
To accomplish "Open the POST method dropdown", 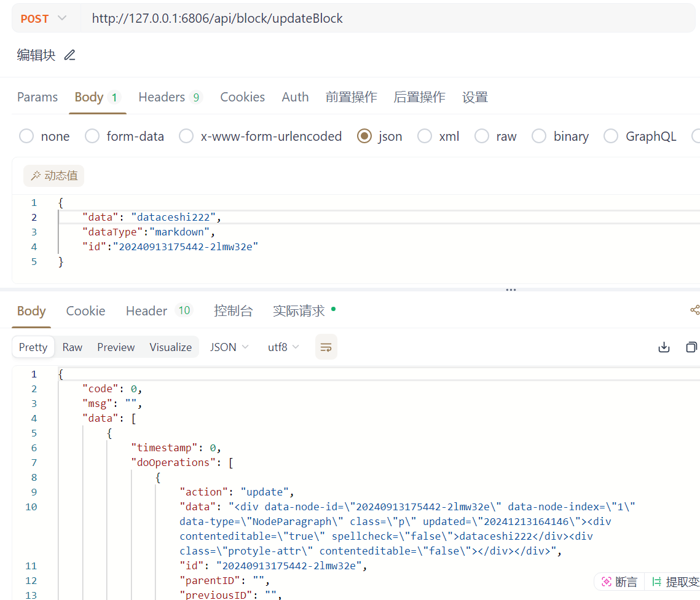I will click(x=43, y=18).
